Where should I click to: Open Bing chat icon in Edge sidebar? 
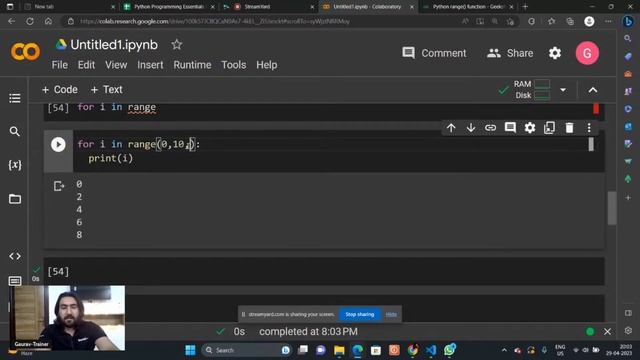point(628,21)
